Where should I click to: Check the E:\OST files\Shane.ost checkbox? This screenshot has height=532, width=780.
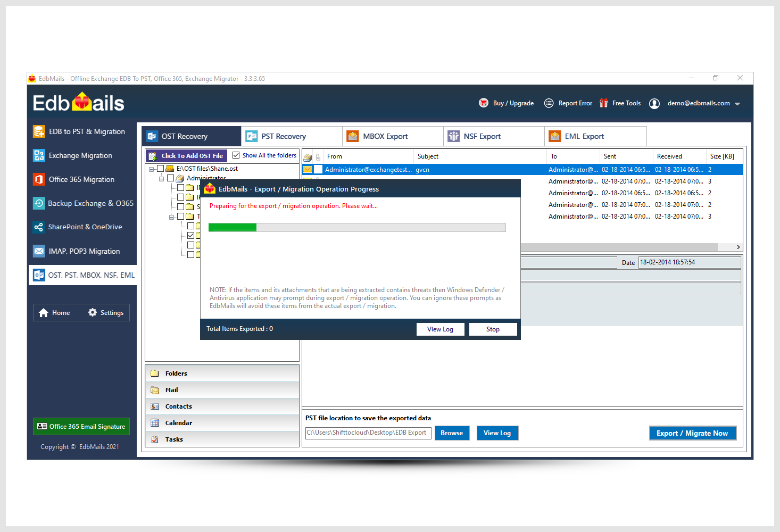(160, 169)
